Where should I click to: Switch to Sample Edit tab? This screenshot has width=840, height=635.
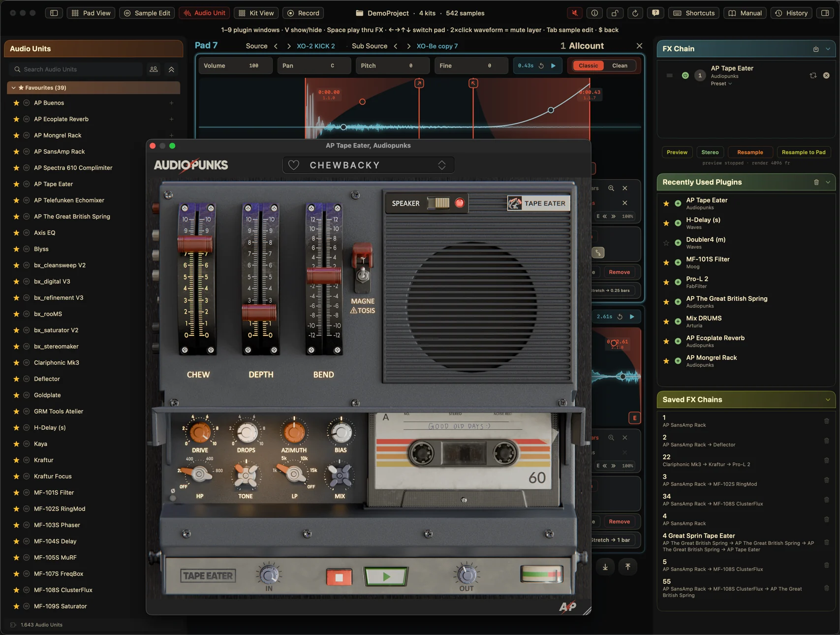[x=147, y=13]
